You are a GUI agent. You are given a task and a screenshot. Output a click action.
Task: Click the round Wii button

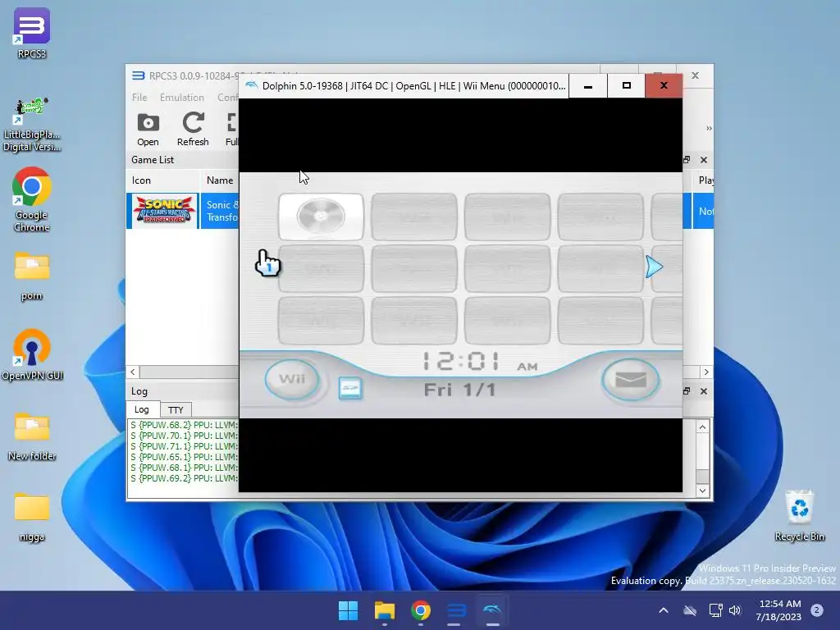point(292,379)
